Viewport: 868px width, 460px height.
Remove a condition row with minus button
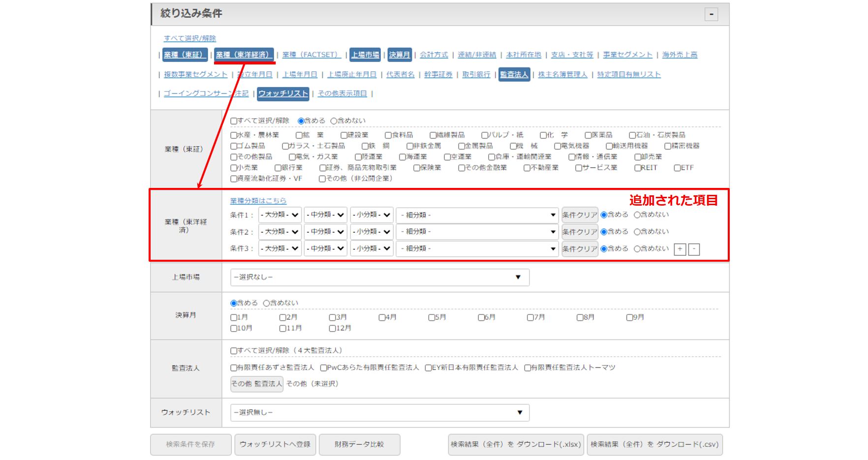coord(694,249)
